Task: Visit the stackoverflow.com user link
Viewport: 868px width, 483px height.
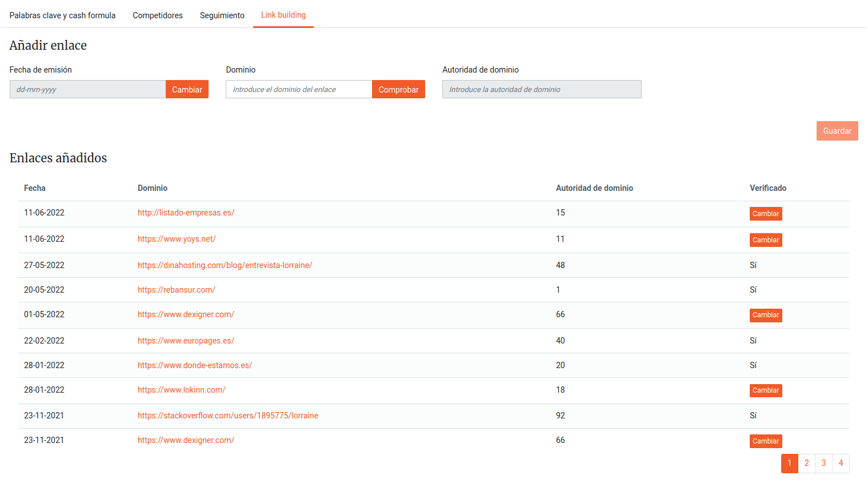Action: point(227,416)
